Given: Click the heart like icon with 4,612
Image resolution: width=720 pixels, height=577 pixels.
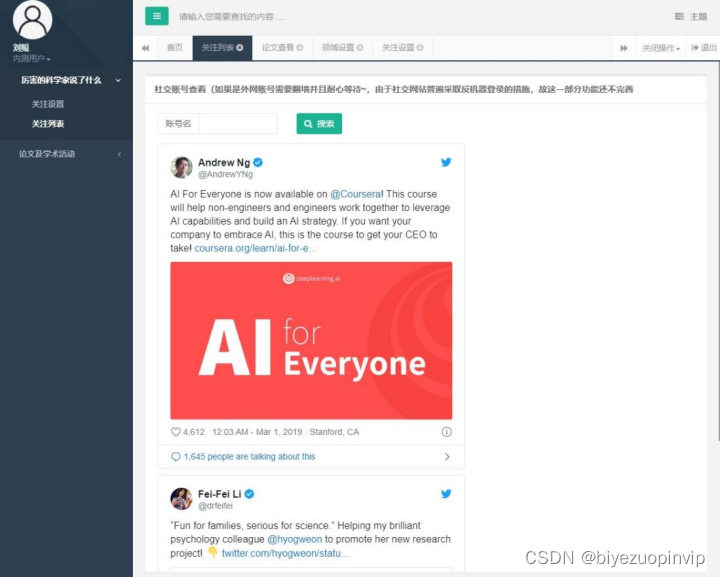Looking at the screenshot, I should tap(175, 432).
